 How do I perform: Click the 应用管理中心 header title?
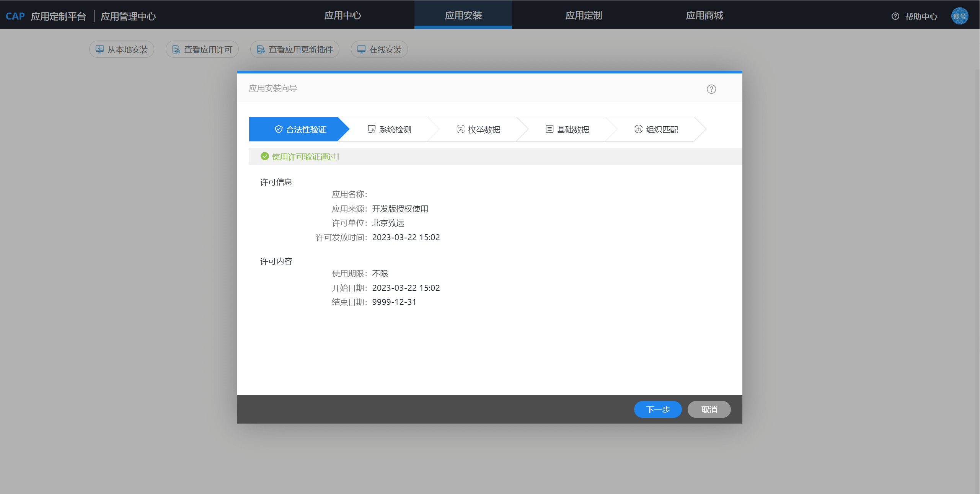128,16
